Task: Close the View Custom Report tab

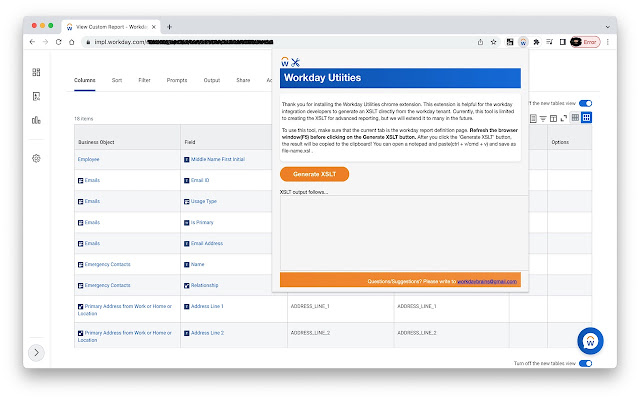Action: [154, 27]
